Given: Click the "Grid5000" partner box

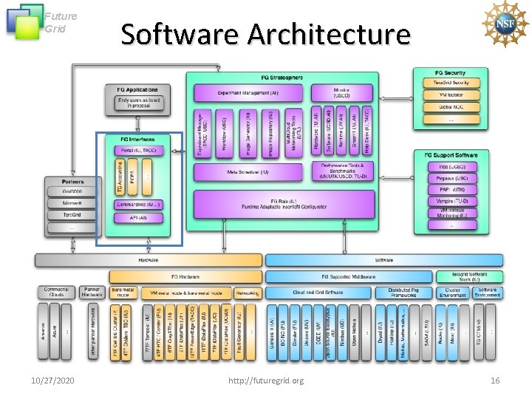Looking at the screenshot, I should (x=72, y=191).
